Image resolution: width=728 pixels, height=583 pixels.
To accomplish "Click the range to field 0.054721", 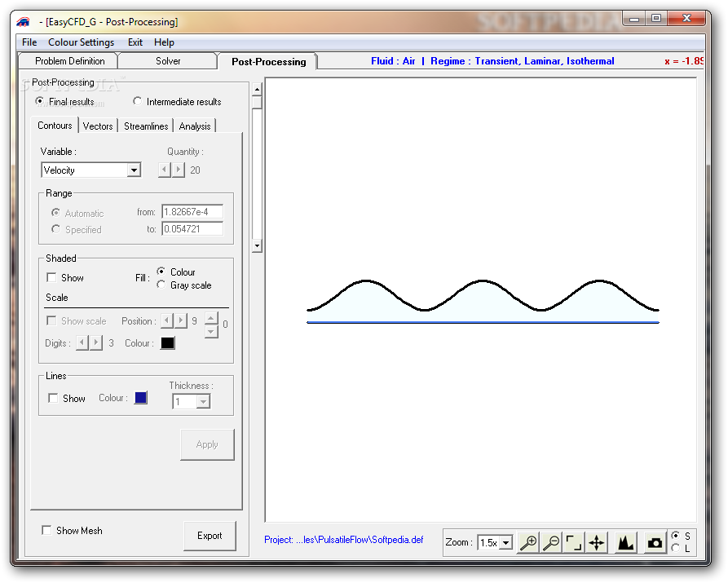I will 192,228.
